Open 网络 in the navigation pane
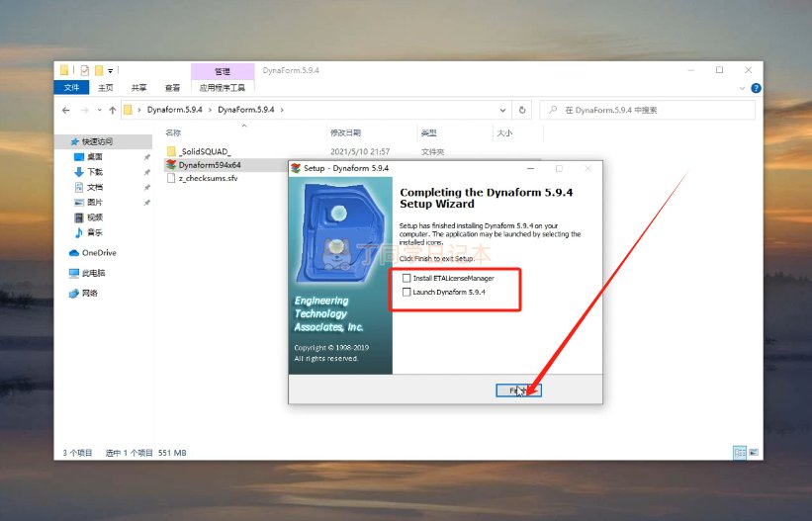The height and width of the screenshot is (521, 812). (x=89, y=294)
